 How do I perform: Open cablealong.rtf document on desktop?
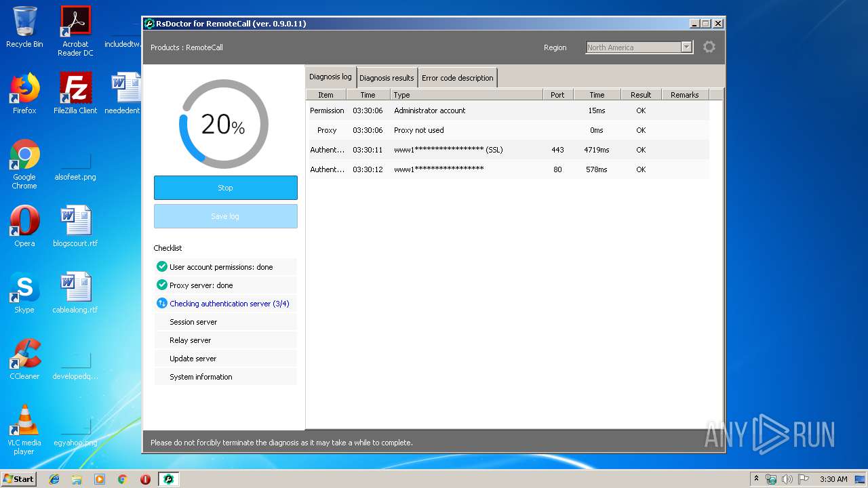point(75,293)
